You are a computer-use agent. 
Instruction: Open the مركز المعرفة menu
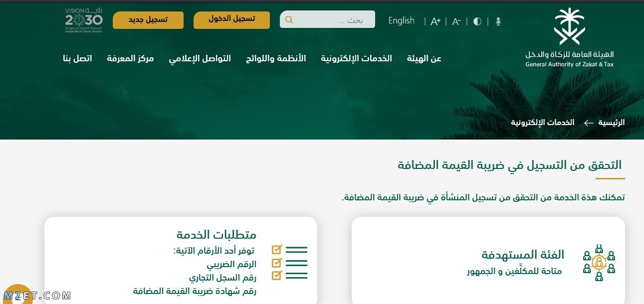130,59
